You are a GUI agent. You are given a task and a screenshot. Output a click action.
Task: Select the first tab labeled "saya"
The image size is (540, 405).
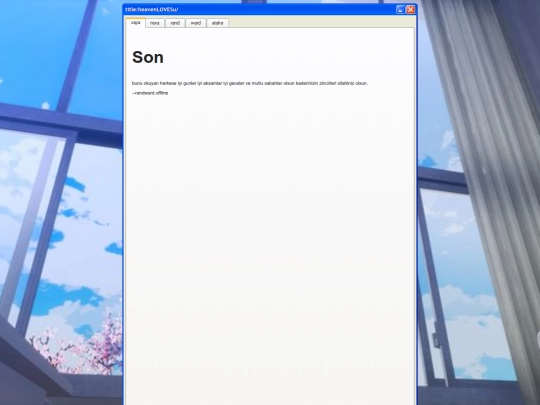pos(136,22)
